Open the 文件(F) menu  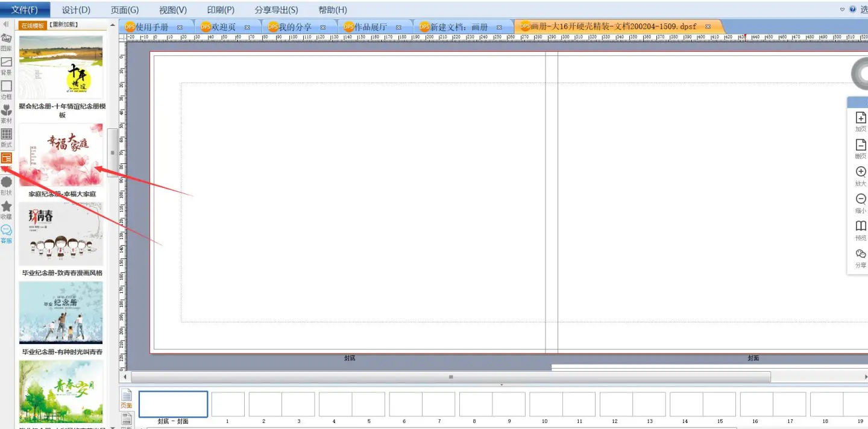25,10
